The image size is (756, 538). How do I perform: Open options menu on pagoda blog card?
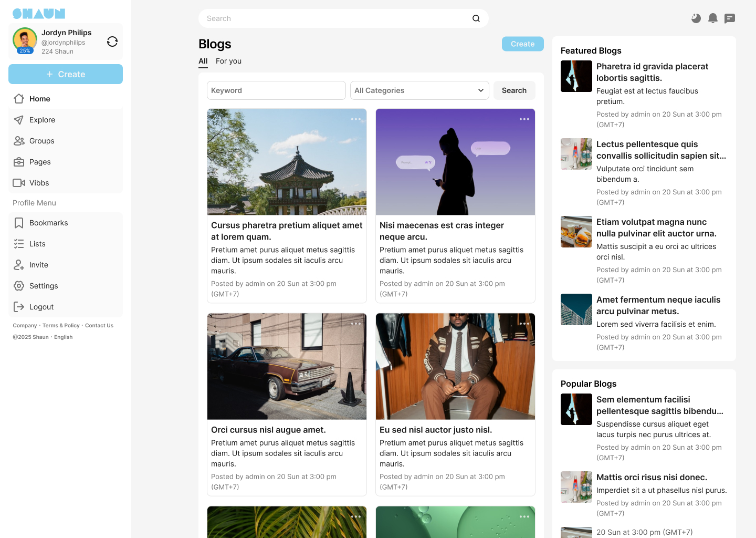pos(355,119)
